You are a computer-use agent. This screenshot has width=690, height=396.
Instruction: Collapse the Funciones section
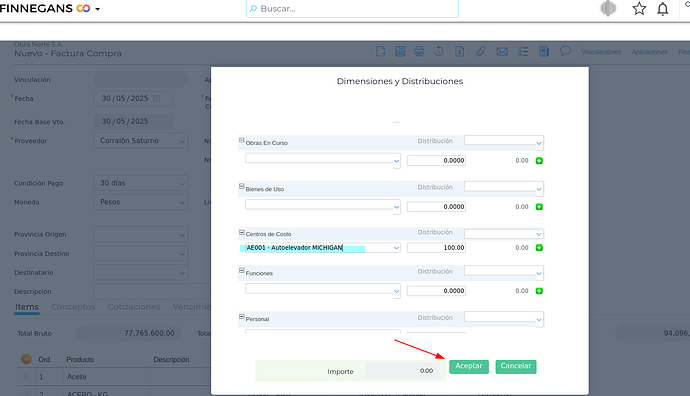(x=242, y=271)
